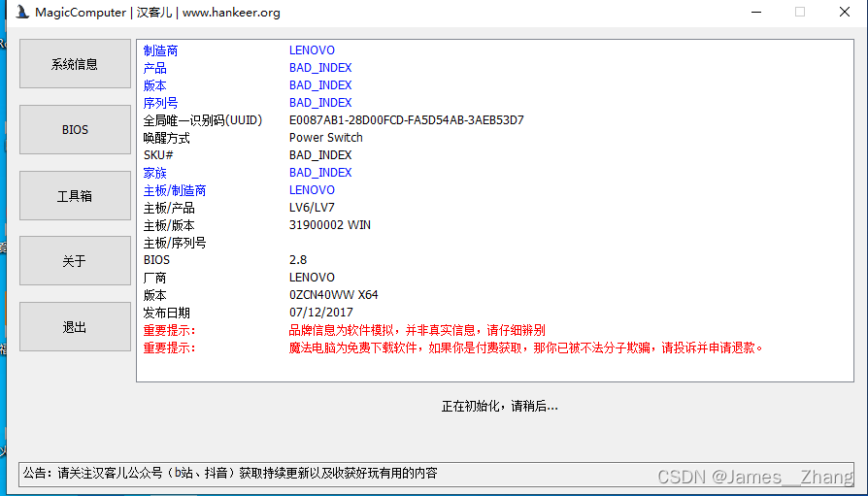Click the 厂商 label
This screenshot has height=496, width=868.
[x=155, y=278]
